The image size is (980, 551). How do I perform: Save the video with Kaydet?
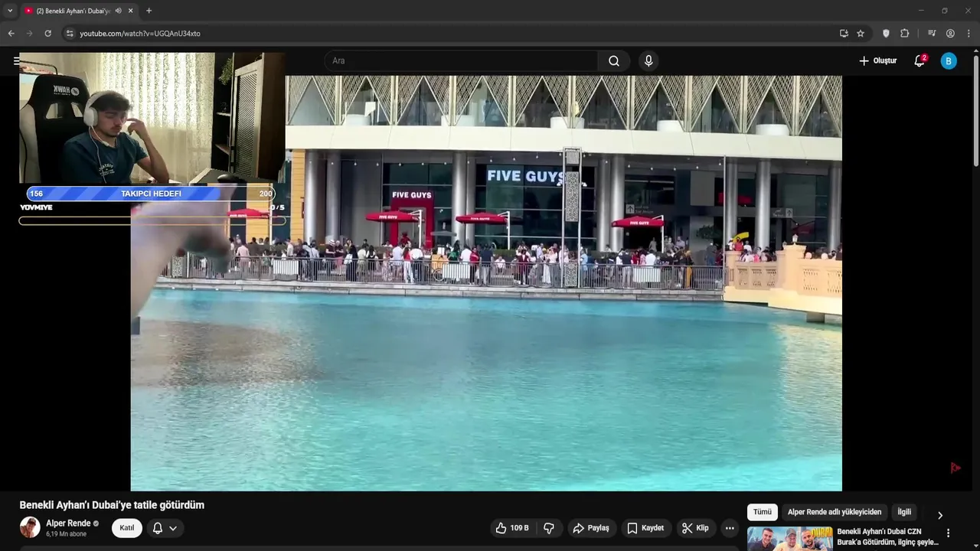click(x=645, y=528)
